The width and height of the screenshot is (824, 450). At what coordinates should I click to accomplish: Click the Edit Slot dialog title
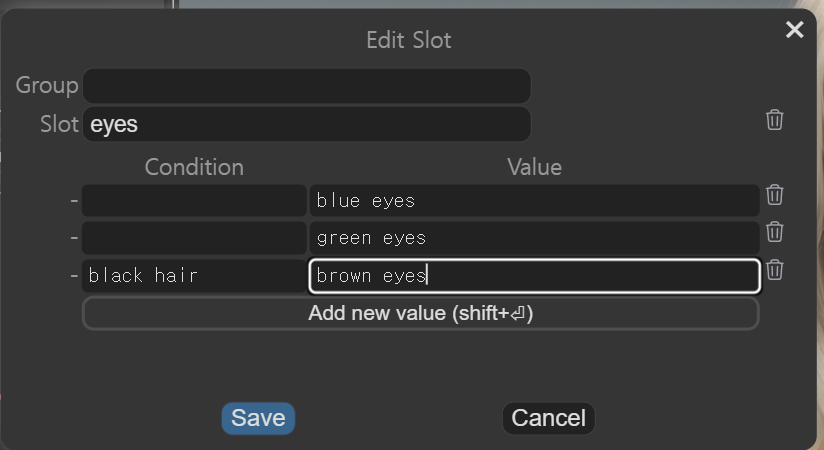[409, 40]
